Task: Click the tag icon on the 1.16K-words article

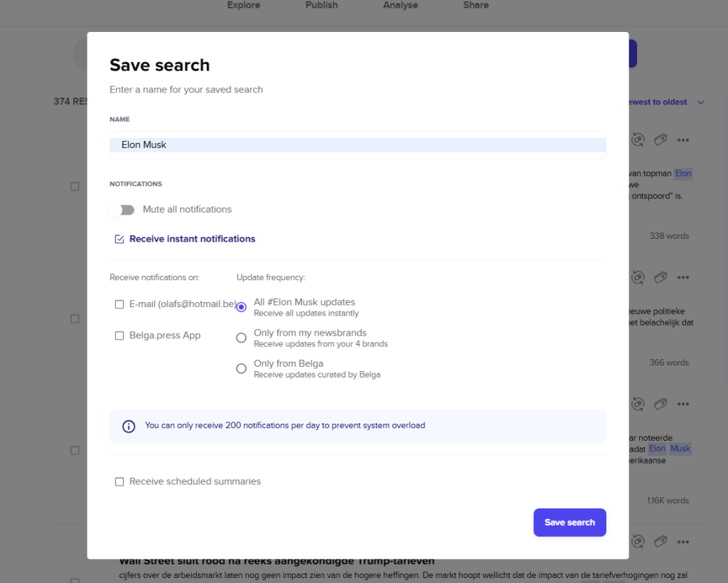Action: 660,404
